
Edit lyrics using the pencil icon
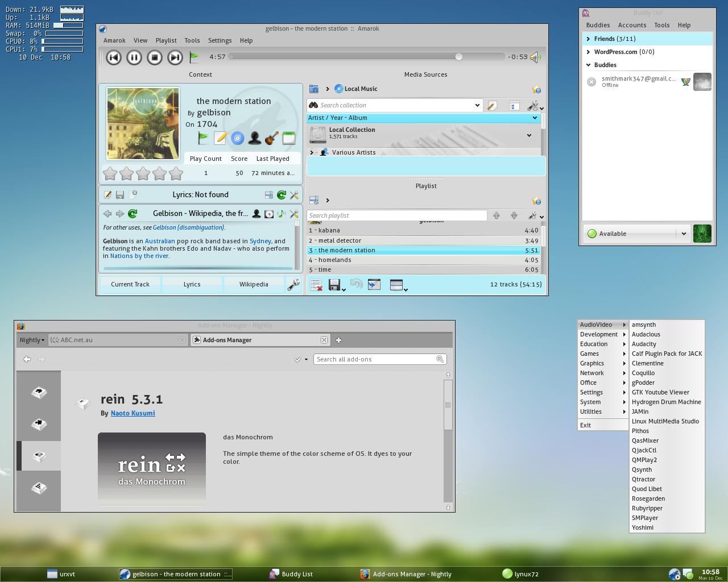point(108,195)
